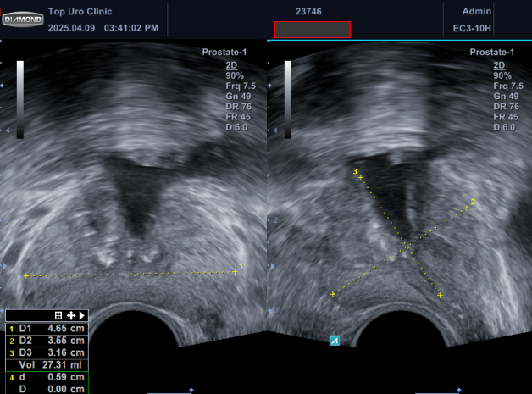Click Gn 49 on the left image
This screenshot has height=394, width=532.
tap(239, 97)
